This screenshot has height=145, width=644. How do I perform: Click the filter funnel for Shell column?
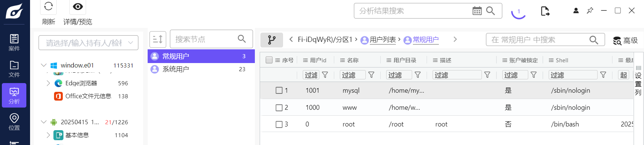[603, 75]
